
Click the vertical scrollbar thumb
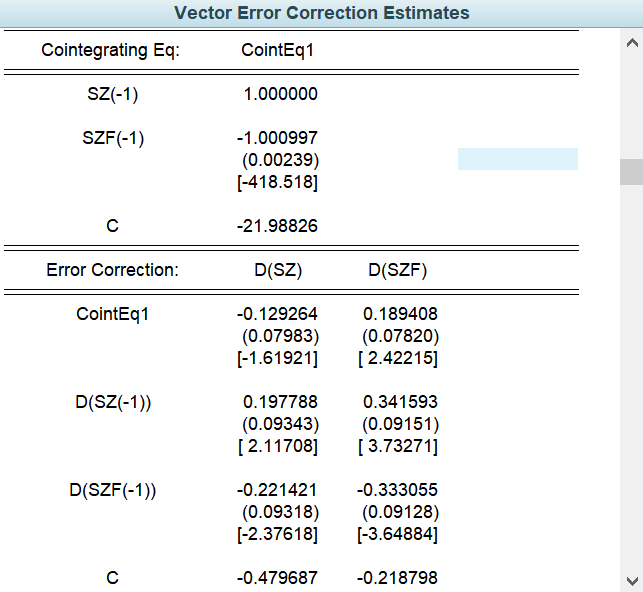(630, 172)
